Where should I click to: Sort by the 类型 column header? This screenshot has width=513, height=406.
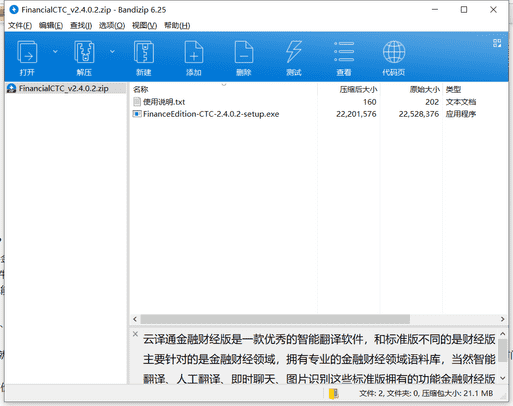[x=453, y=89]
